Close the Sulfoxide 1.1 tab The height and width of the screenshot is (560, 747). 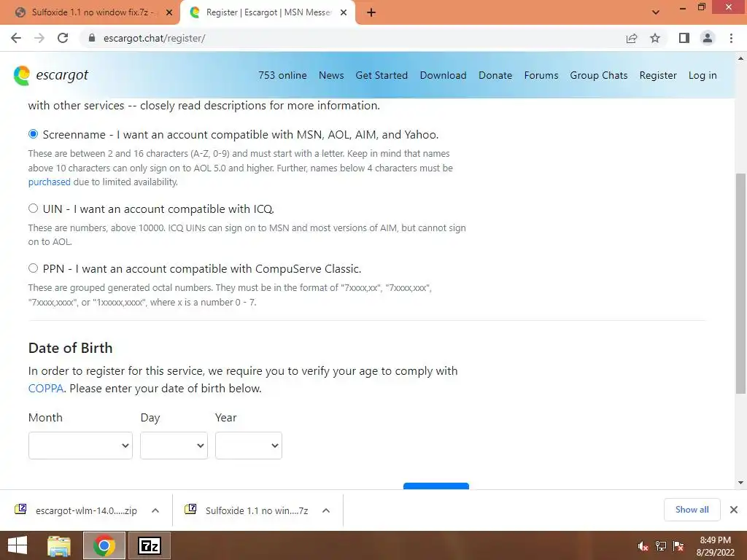click(x=169, y=13)
